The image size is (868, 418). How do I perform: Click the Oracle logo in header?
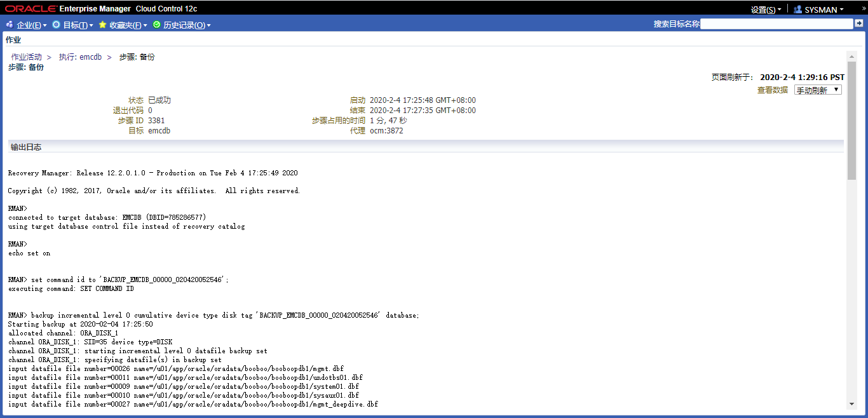(x=29, y=9)
